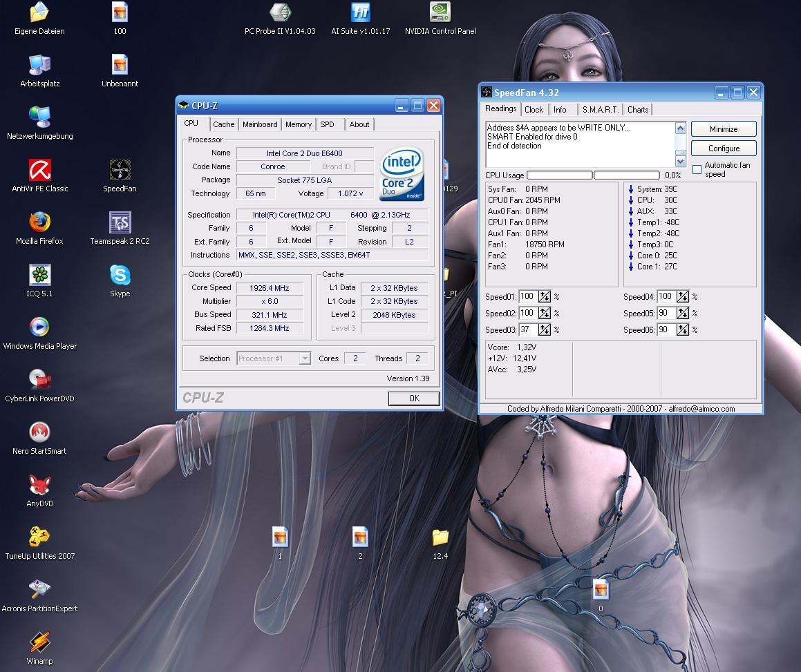801x672 pixels.
Task: Click the Rated FSB 1284.3 MHz value
Action: pyautogui.click(x=270, y=328)
